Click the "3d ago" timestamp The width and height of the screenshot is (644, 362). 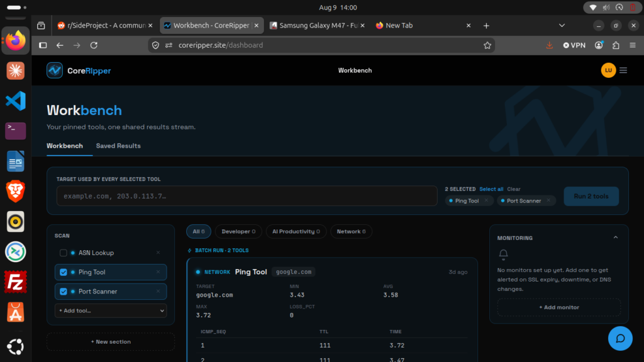coord(458,272)
